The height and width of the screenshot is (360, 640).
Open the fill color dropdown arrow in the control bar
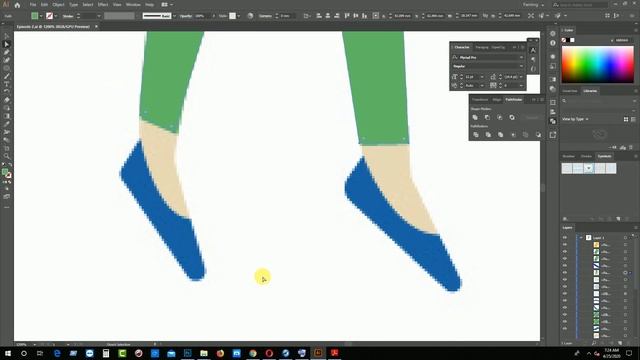point(41,16)
